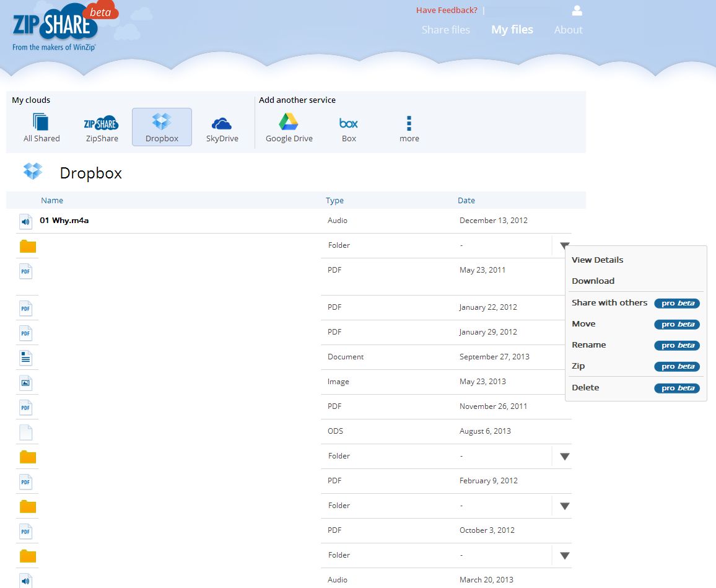Click the PDF icon dated February 9, 2012

pyautogui.click(x=25, y=482)
